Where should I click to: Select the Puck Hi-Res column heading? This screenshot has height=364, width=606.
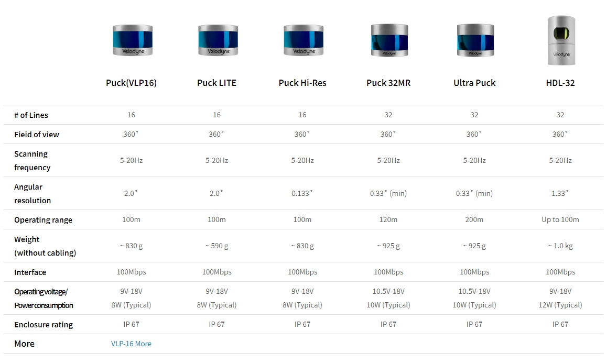(302, 83)
